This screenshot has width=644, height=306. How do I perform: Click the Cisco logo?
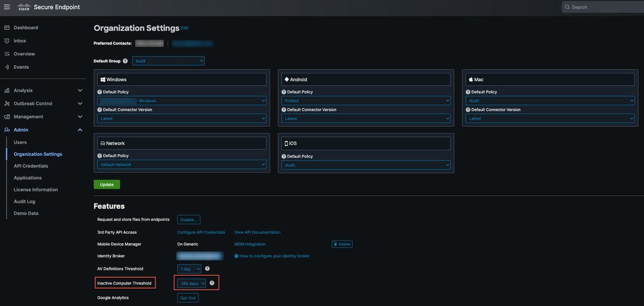(23, 7)
